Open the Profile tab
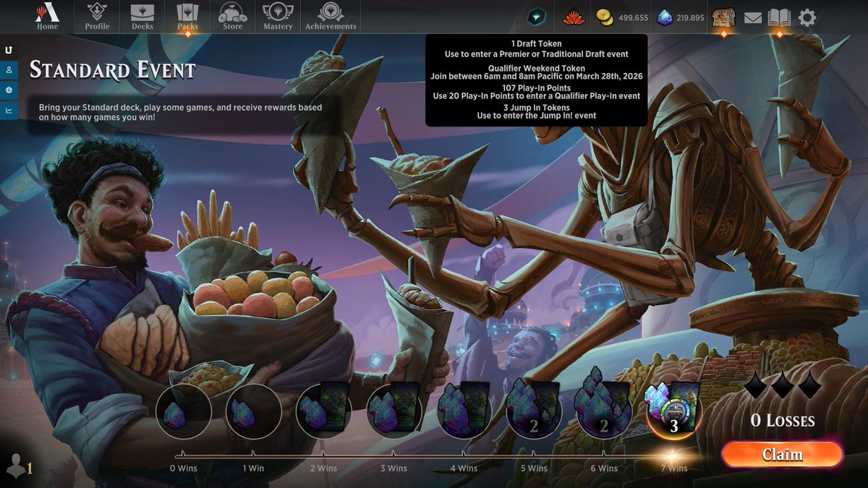This screenshot has width=868, height=488. (97, 17)
